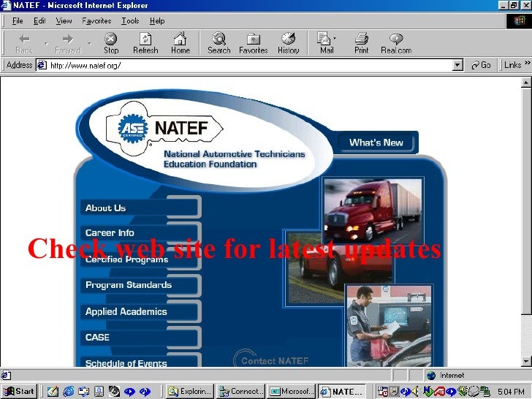Open the Help menu
Screen dimensions: 532x399
tap(157, 21)
